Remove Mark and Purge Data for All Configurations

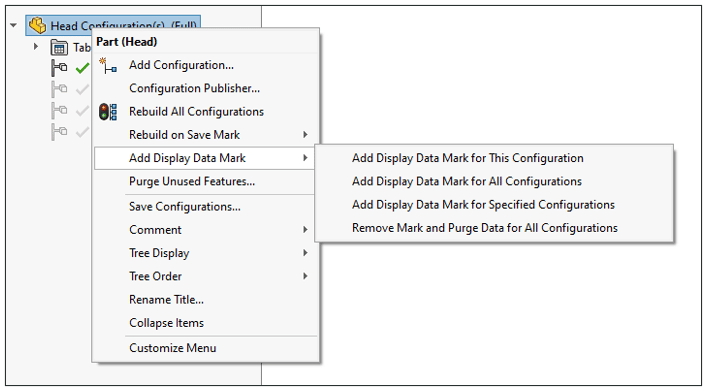(x=485, y=228)
